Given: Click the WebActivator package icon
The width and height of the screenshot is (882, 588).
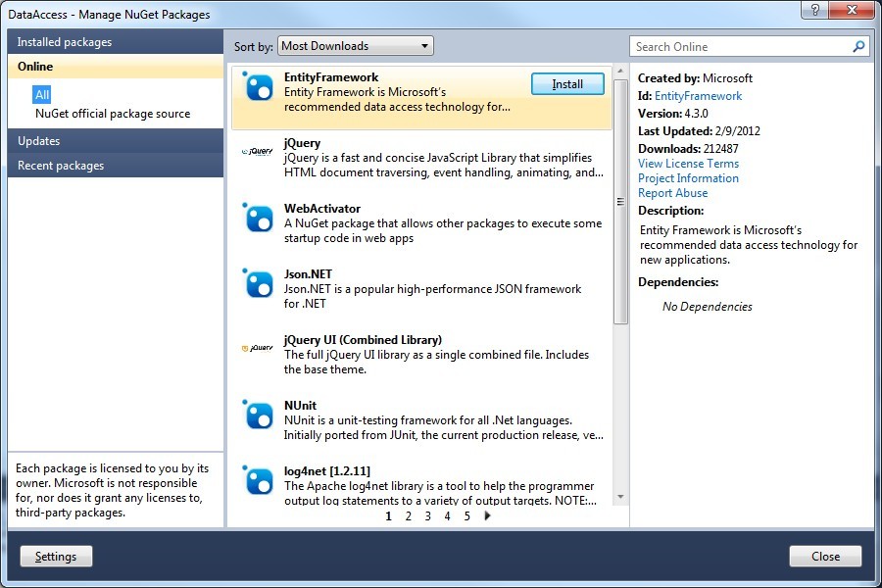Looking at the screenshot, I should [258, 218].
